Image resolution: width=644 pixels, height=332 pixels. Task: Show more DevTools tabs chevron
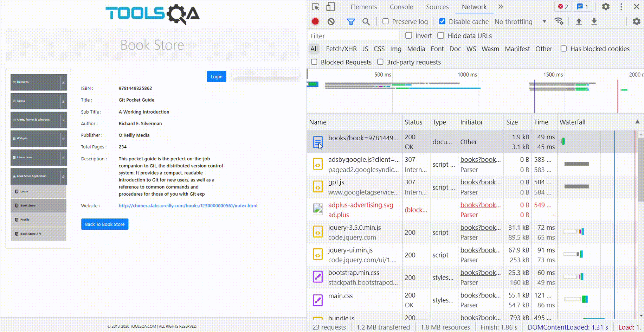click(501, 7)
